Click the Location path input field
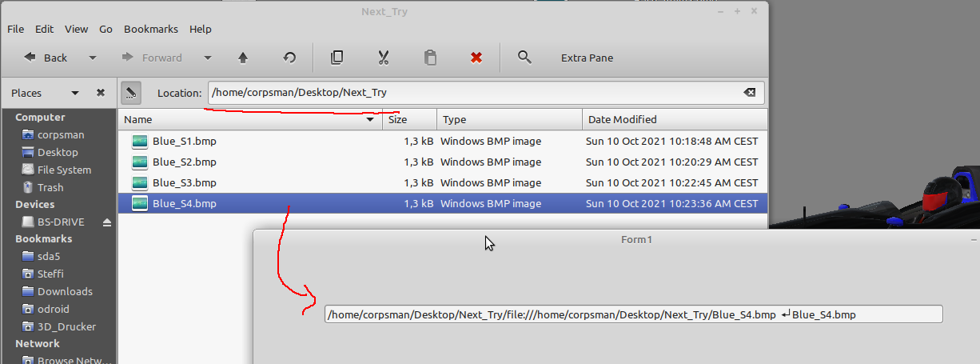Viewport: 980px width, 364px height. [486, 93]
